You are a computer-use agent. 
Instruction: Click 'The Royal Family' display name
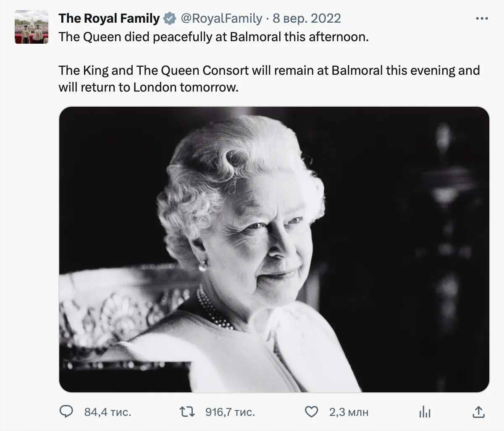tap(109, 18)
